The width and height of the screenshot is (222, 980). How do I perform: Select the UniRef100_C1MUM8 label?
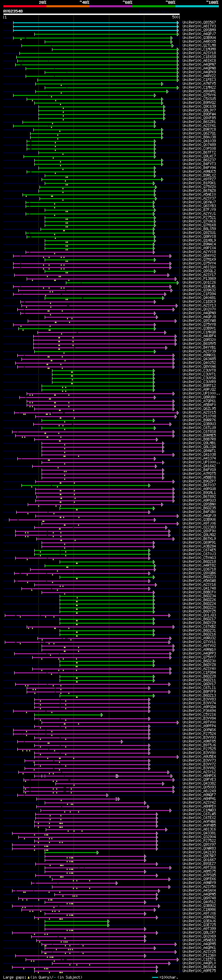199,49
